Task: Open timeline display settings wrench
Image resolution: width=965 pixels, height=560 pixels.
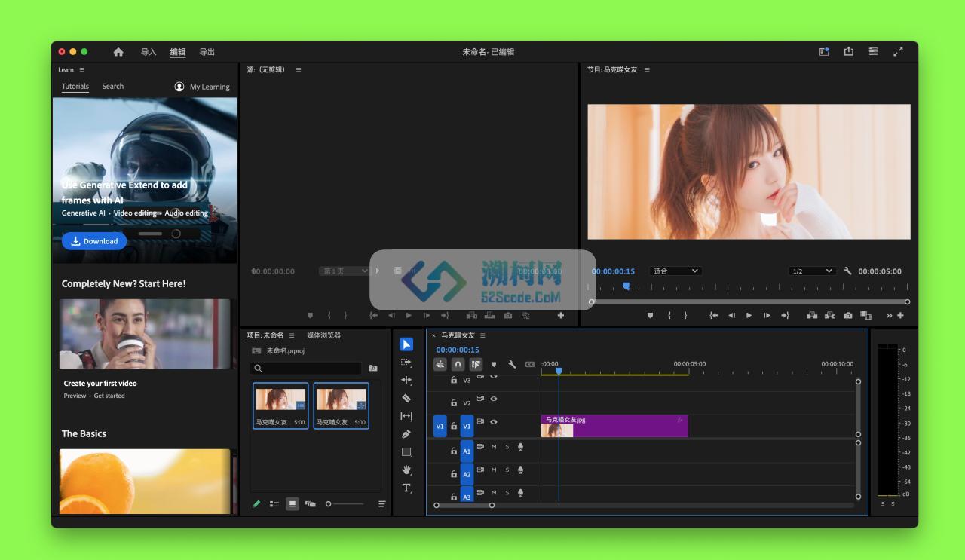Action: pos(512,364)
